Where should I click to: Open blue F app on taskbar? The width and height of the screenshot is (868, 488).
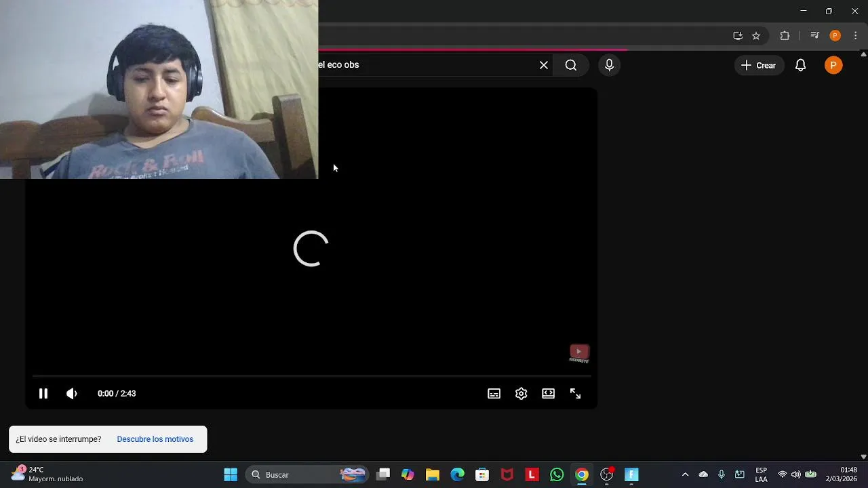tap(631, 474)
